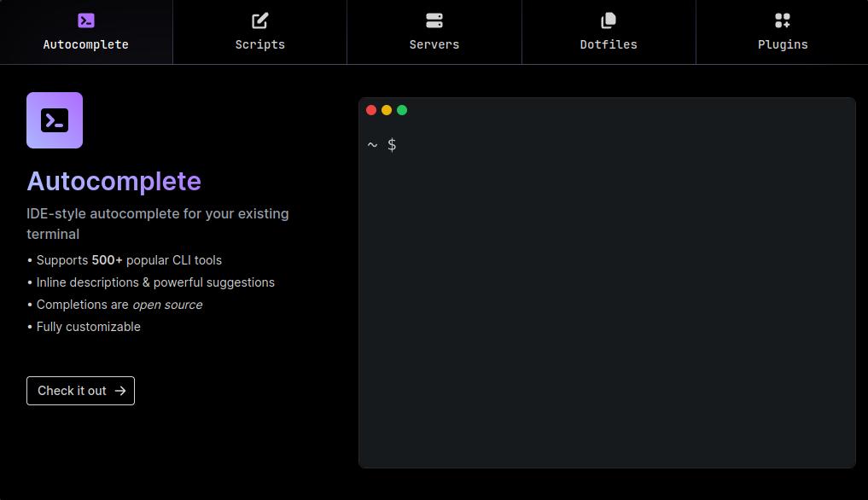The image size is (868, 500).
Task: Click the Servers stacked-drives icon
Action: click(434, 20)
